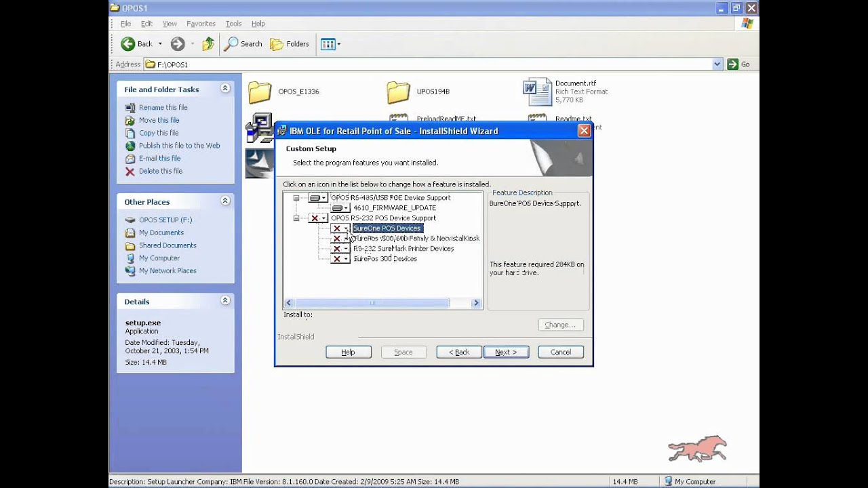
Task: Collapse OPOS RS-485/USB POE Device Support node
Action: pos(296,198)
